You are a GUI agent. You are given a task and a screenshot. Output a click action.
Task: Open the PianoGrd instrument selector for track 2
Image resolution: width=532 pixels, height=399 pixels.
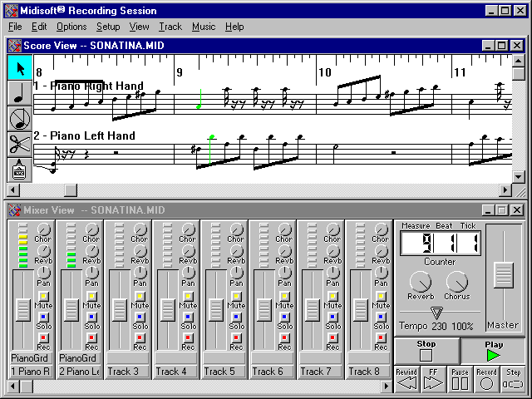[x=79, y=358]
